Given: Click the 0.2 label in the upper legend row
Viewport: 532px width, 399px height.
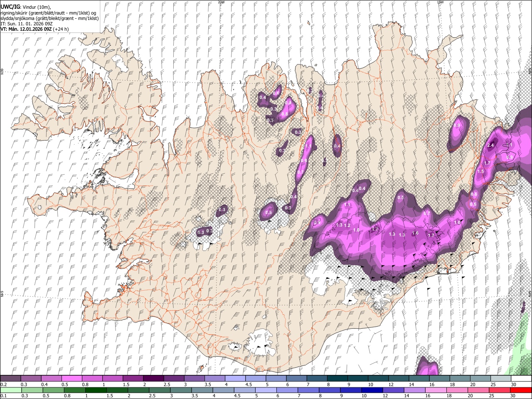Looking at the screenshot, I should (3, 384).
